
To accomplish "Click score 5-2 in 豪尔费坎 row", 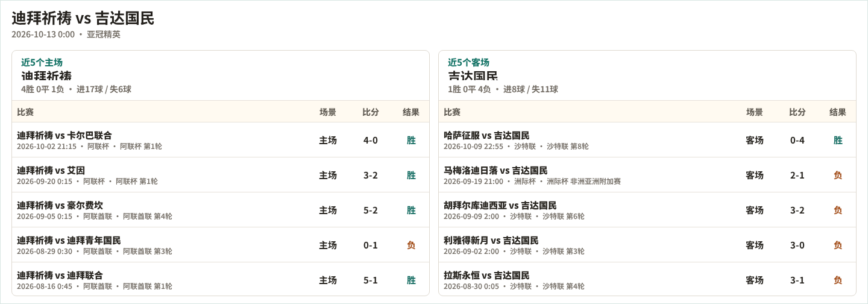I will pos(371,210).
